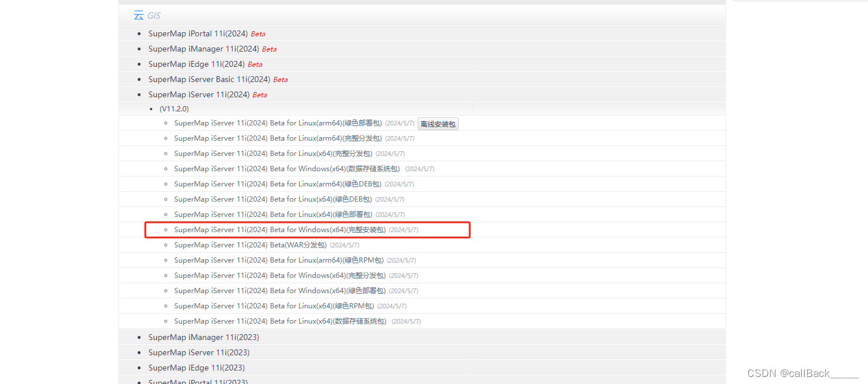Open iServer Beta for Linux(arm64)(绿色DEB包) link

278,184
